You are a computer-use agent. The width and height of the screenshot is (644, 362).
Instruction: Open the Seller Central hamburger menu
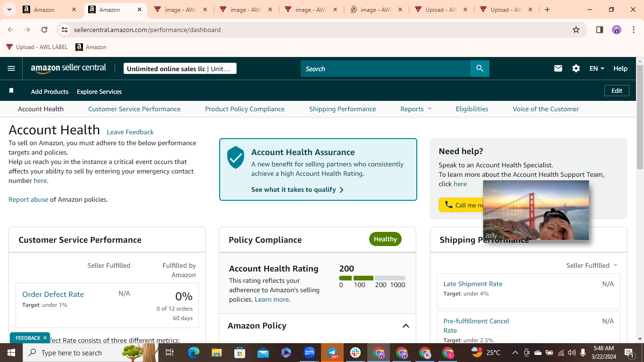click(x=11, y=68)
